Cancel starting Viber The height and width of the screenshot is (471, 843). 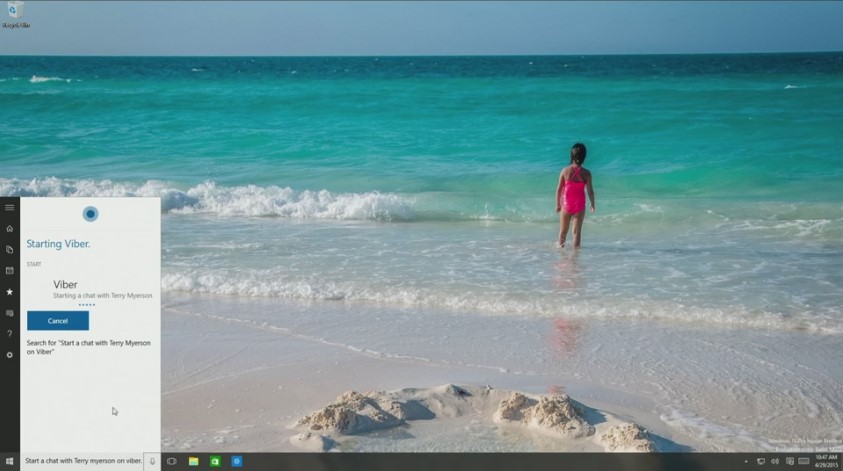(x=58, y=321)
